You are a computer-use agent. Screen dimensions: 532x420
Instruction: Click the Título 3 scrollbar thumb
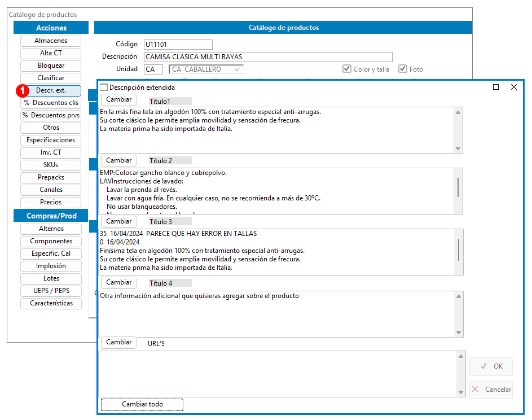[458, 250]
